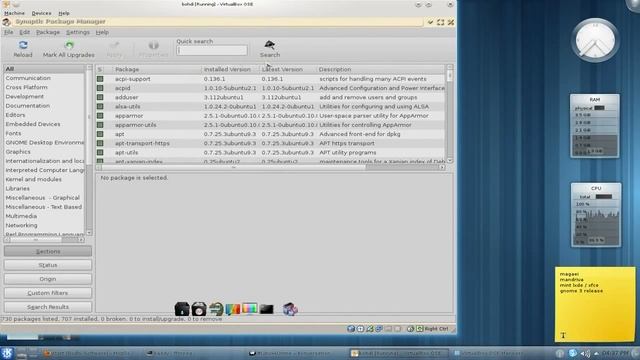Click the Sections filter button
640x360 pixels.
(48, 251)
